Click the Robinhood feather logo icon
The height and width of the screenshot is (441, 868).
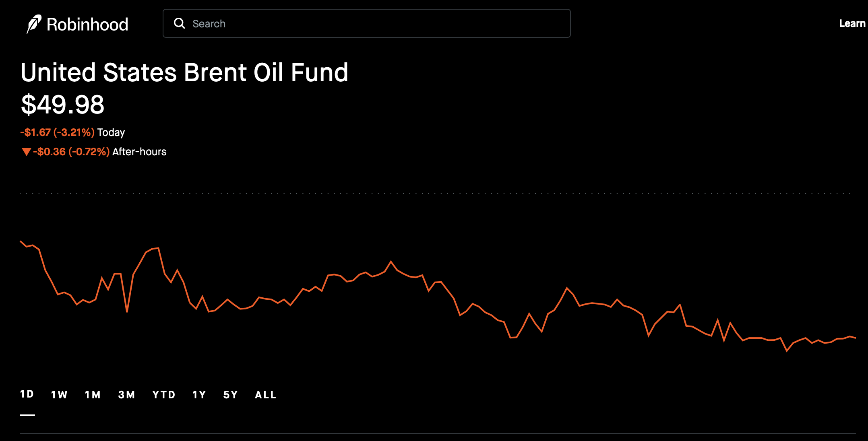point(34,24)
